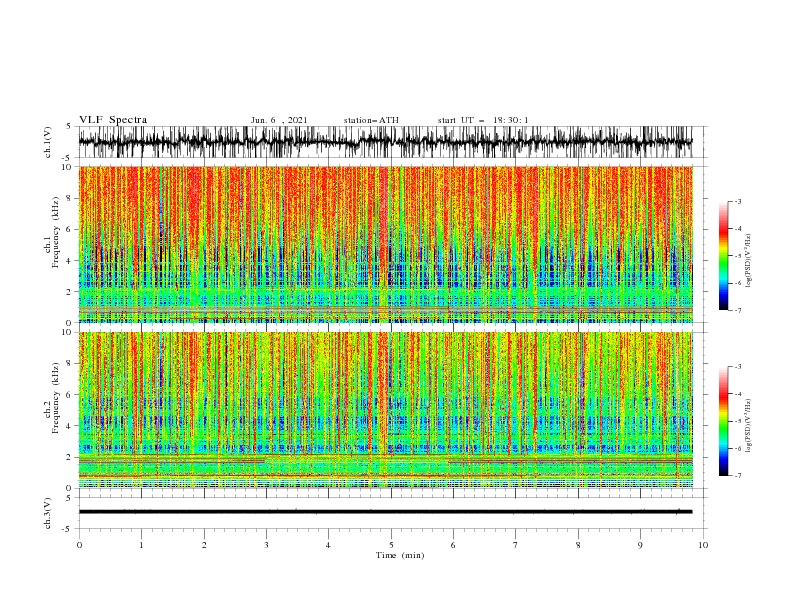Viewport: 792px width, 612px height.
Task: Click the ch.2 spectrogram panel
Action: [386, 410]
